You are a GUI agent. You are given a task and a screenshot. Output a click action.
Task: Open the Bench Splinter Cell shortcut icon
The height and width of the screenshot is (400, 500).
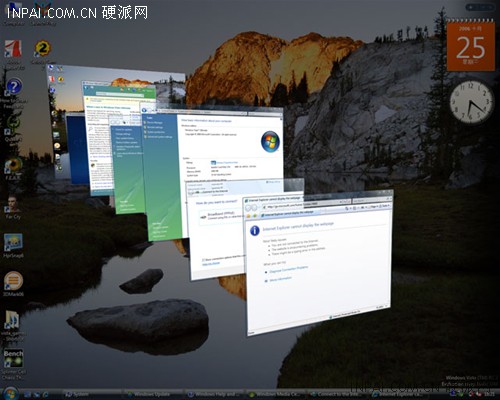tap(13, 362)
